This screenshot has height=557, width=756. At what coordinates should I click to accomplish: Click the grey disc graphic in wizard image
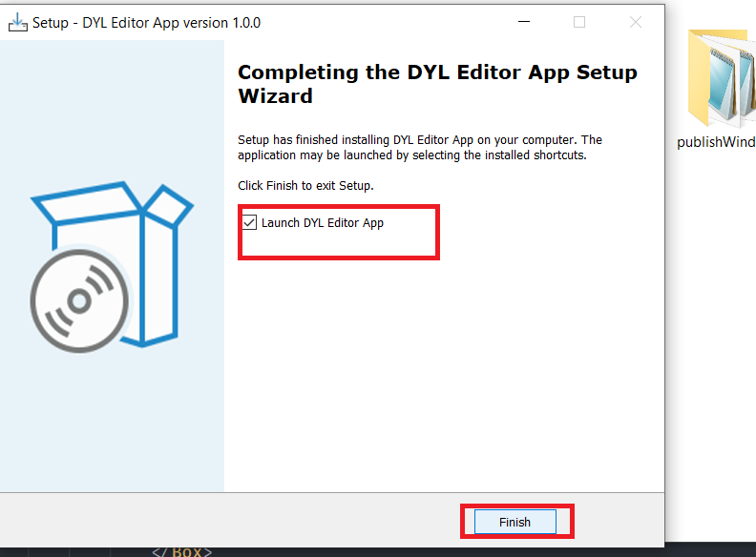pos(78,300)
